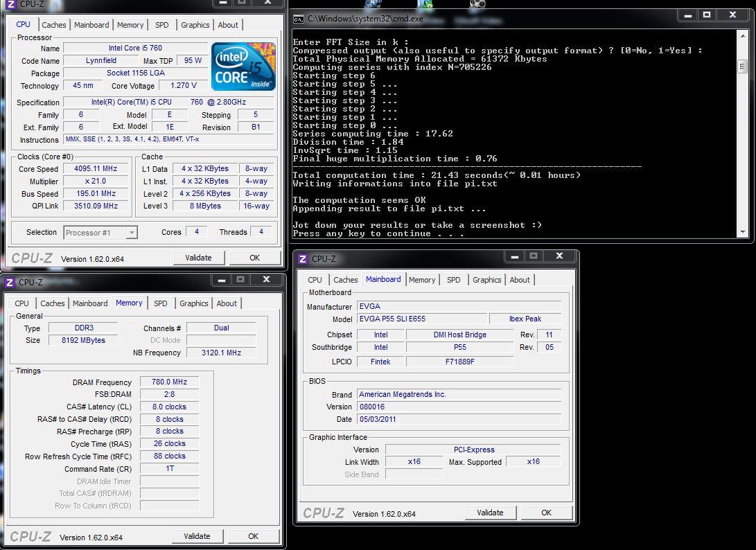Screen dimensions: 756x550
Task: Click the LPCIO value F71889F
Action: [x=460, y=362]
